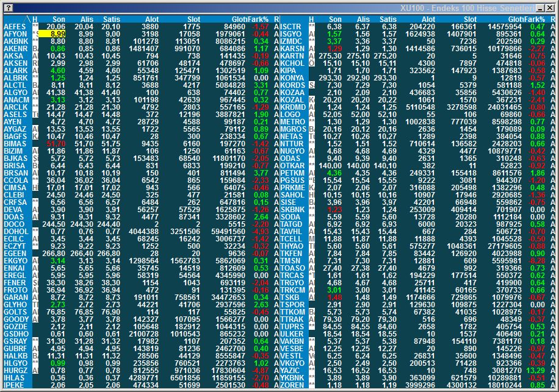559x392 pixels.
Task: Select the AKBNK stock symbol
Action: click(16, 41)
